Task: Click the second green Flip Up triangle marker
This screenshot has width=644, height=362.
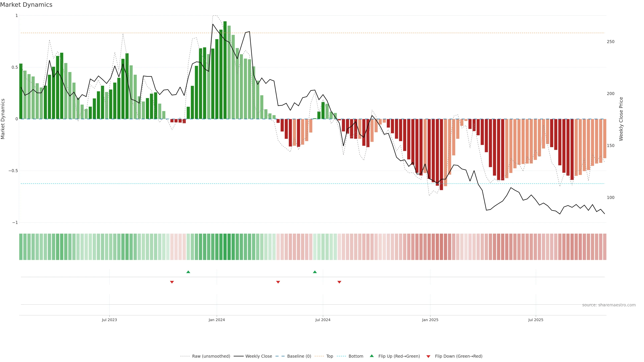Action: pos(315,272)
